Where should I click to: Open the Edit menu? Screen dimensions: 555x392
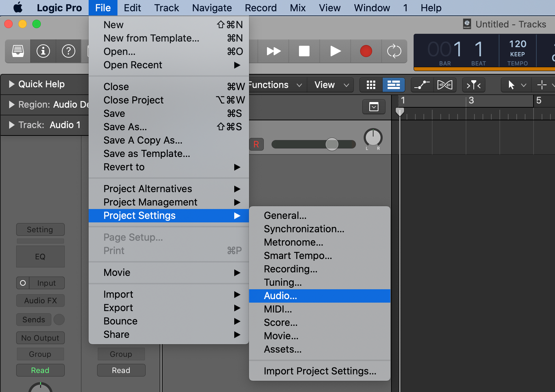tap(132, 8)
